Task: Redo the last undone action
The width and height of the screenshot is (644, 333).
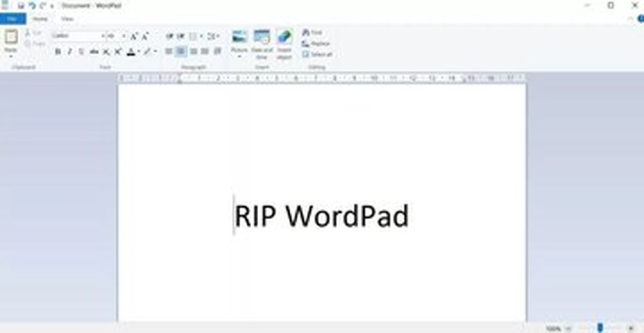Action: [42, 5]
